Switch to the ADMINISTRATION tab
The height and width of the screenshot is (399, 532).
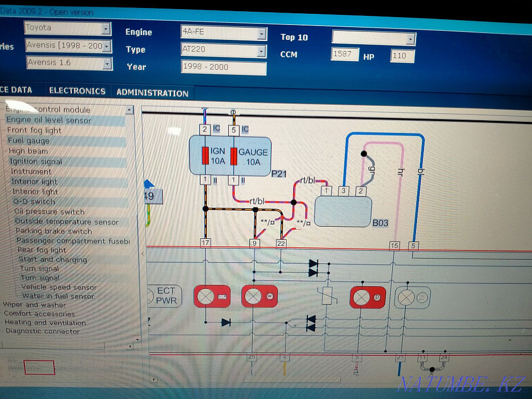click(152, 93)
